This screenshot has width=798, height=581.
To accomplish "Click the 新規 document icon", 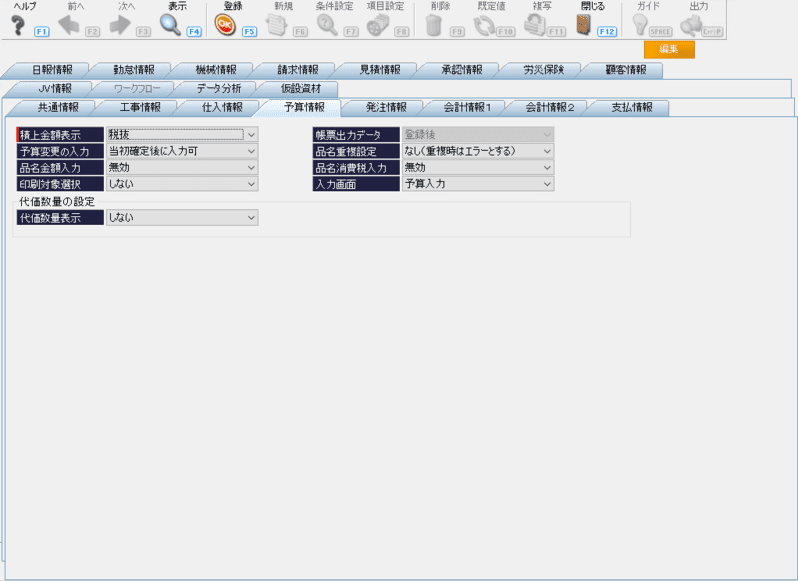I will [276, 25].
